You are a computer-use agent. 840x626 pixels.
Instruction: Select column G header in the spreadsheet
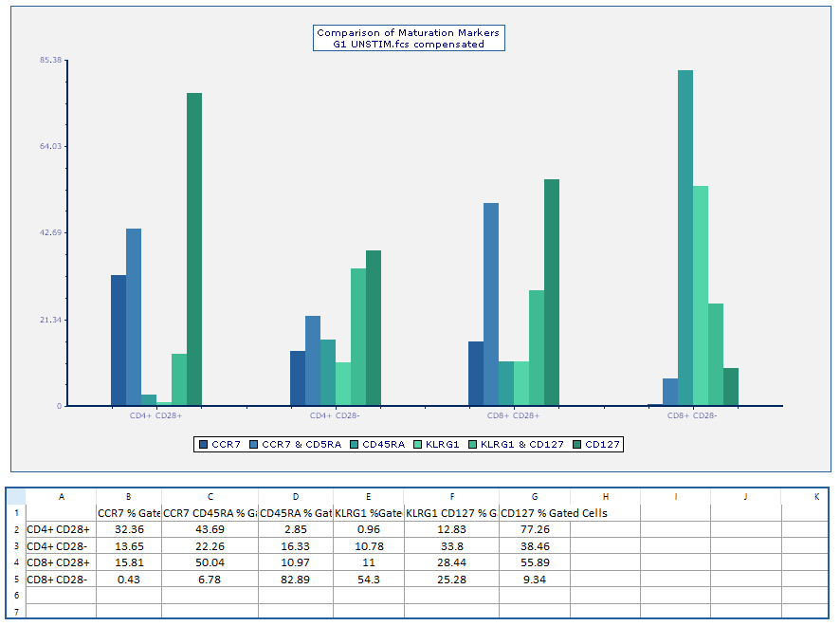coord(535,496)
